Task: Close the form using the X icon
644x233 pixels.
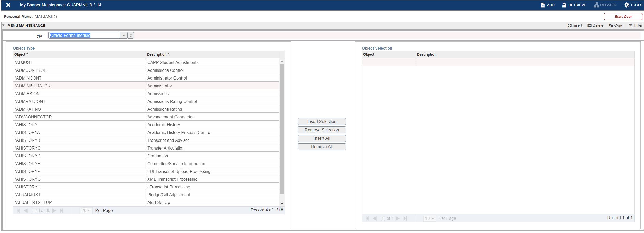Action: coord(8,5)
